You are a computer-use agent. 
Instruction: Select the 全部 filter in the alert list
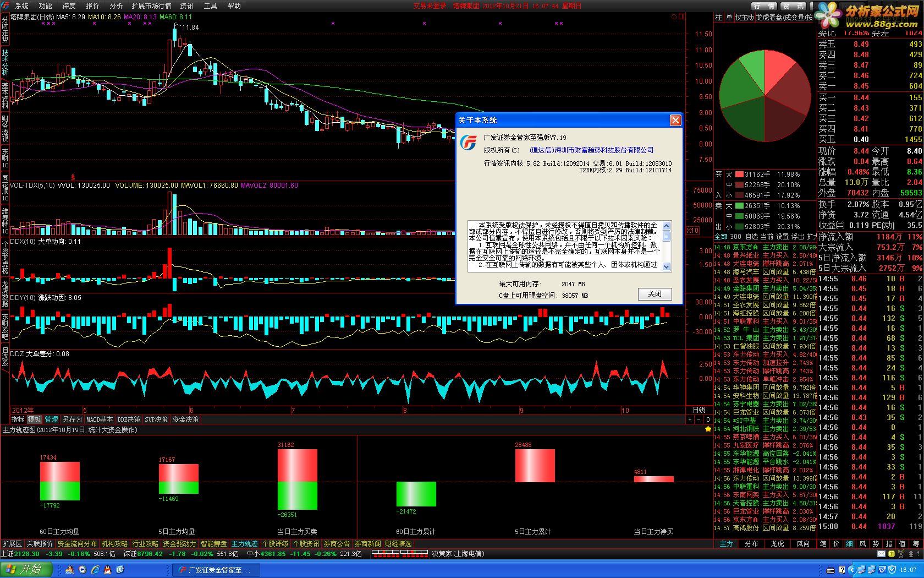[721, 237]
